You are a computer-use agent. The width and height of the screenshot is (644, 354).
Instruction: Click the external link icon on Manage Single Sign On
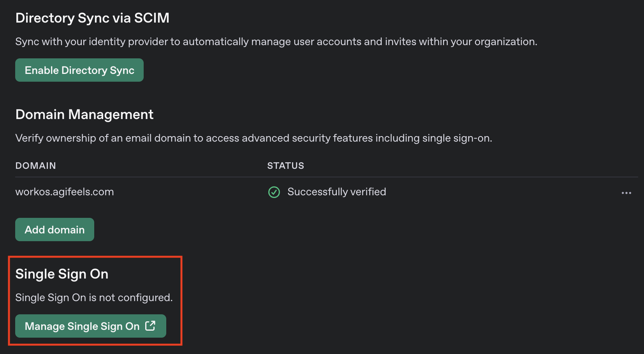pyautogui.click(x=150, y=326)
